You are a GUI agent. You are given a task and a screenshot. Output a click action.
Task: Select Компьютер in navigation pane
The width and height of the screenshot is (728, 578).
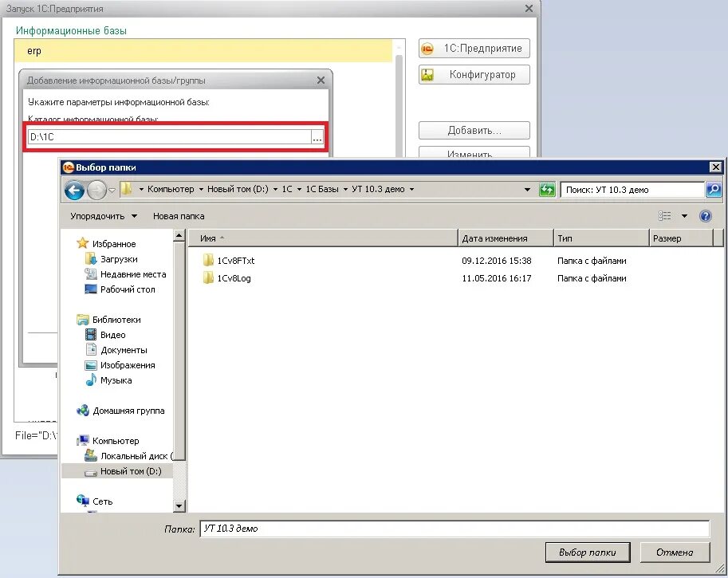tap(108, 441)
